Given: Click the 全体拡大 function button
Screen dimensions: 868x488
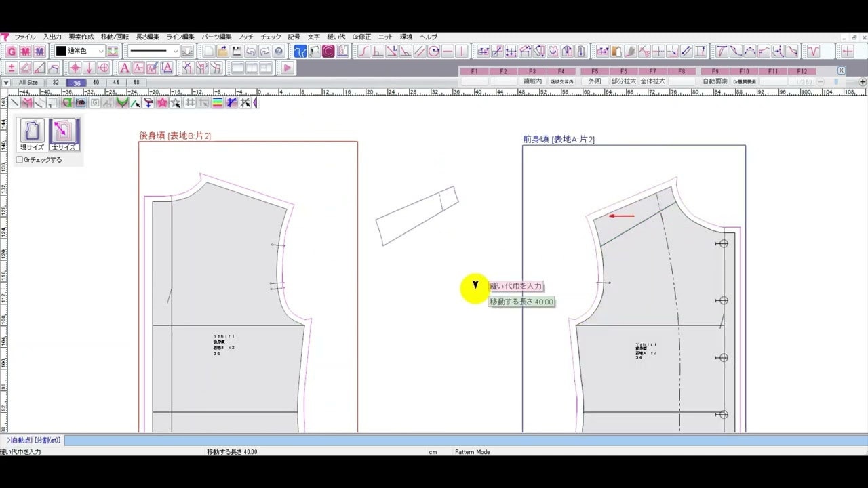Looking at the screenshot, I should [x=652, y=81].
